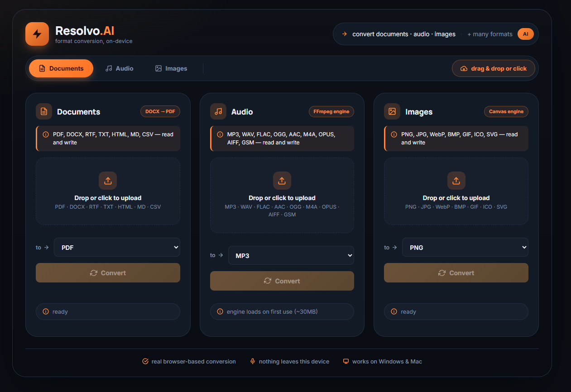Click the info icon next to 'PDF, DOCX, RTF'
The image size is (571, 392).
46,134
